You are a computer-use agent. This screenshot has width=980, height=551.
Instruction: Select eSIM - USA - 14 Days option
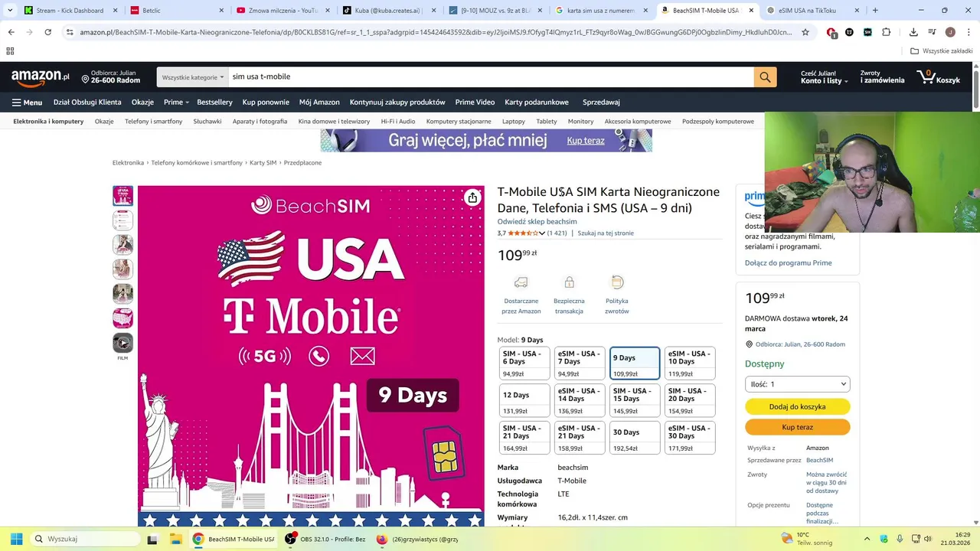(580, 400)
